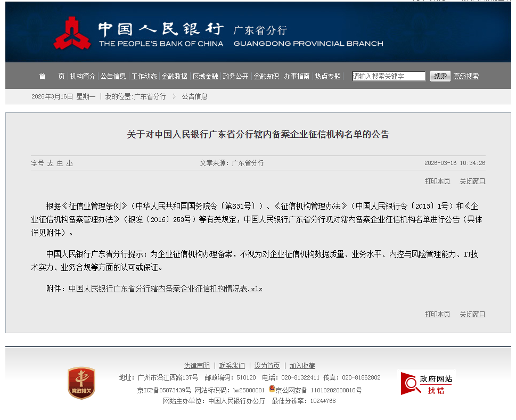
Task: Open the 高级搜索 advanced search link
Action: pyautogui.click(x=466, y=76)
